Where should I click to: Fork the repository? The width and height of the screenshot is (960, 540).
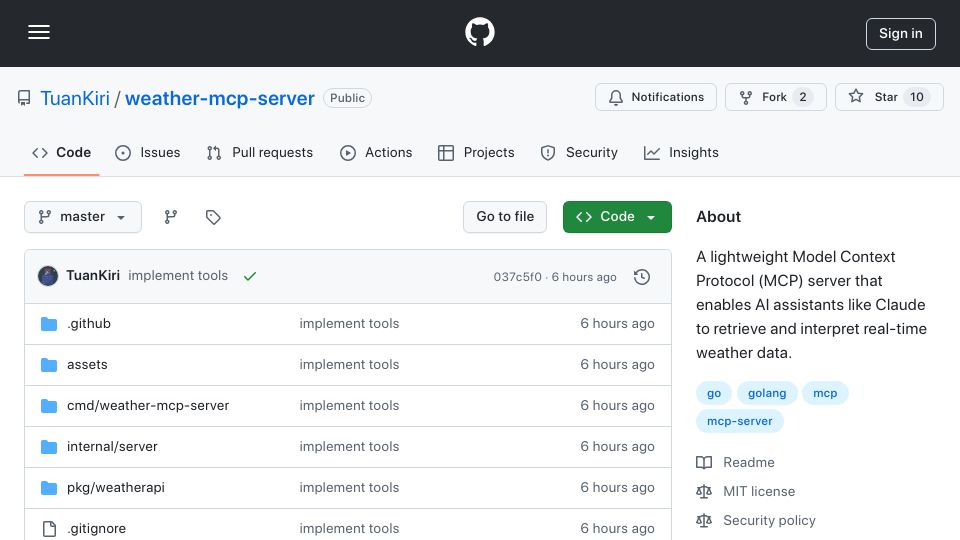click(x=776, y=97)
